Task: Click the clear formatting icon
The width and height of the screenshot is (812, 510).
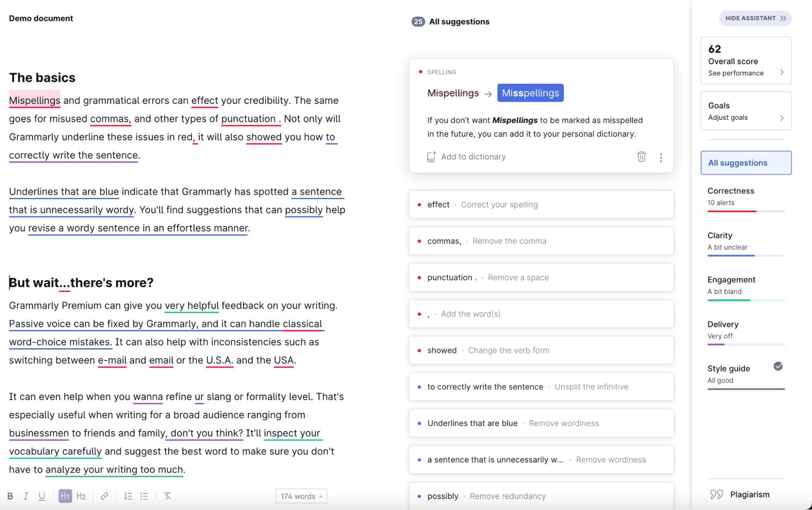Action: (167, 496)
